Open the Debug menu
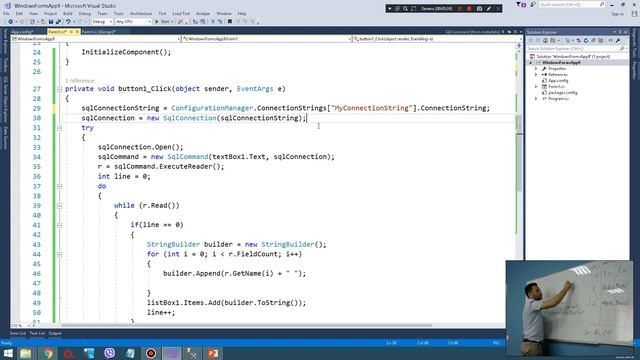The height and width of the screenshot is (360, 640). pyautogui.click(x=85, y=13)
